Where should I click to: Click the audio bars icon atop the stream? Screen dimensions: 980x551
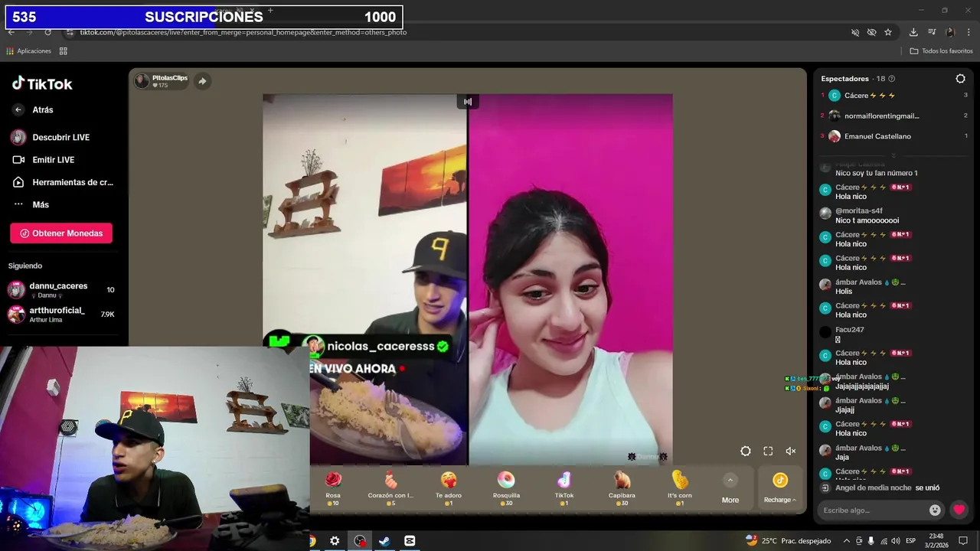[468, 101]
